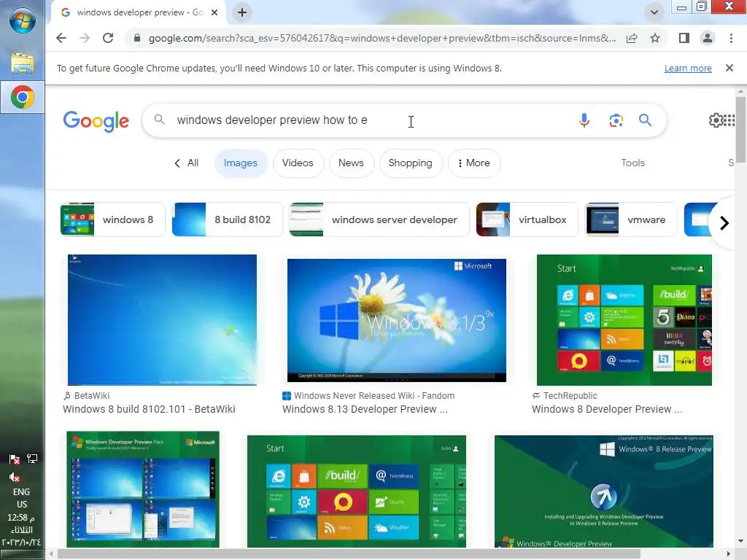
Task: Open Windows 8 Release Preview thumbnail
Action: click(x=603, y=491)
